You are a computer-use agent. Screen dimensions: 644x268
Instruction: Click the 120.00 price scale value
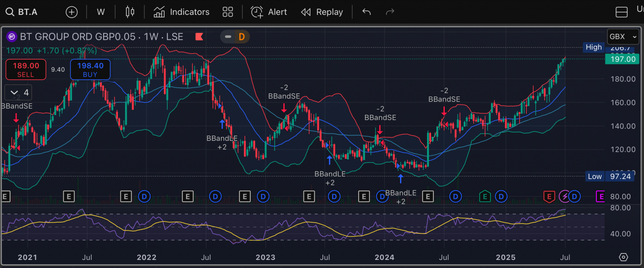pos(623,149)
